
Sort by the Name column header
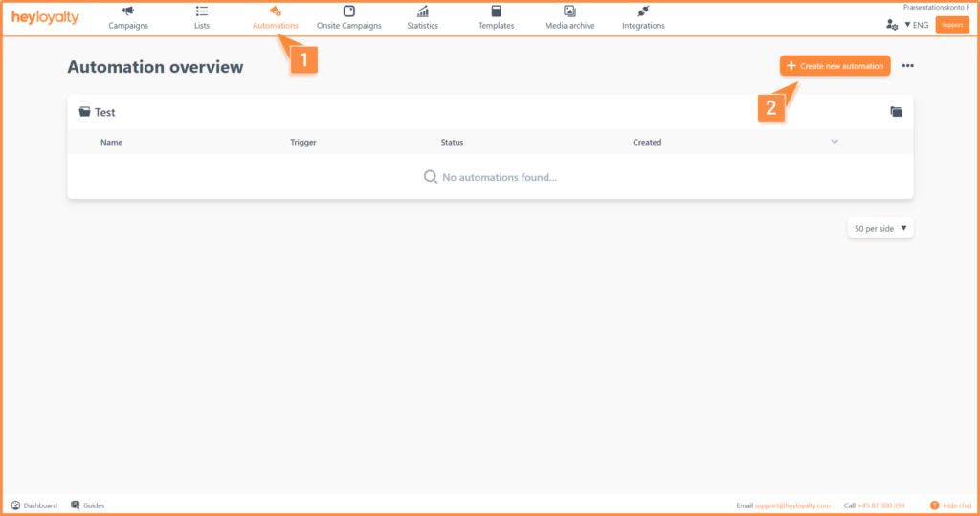(x=111, y=142)
